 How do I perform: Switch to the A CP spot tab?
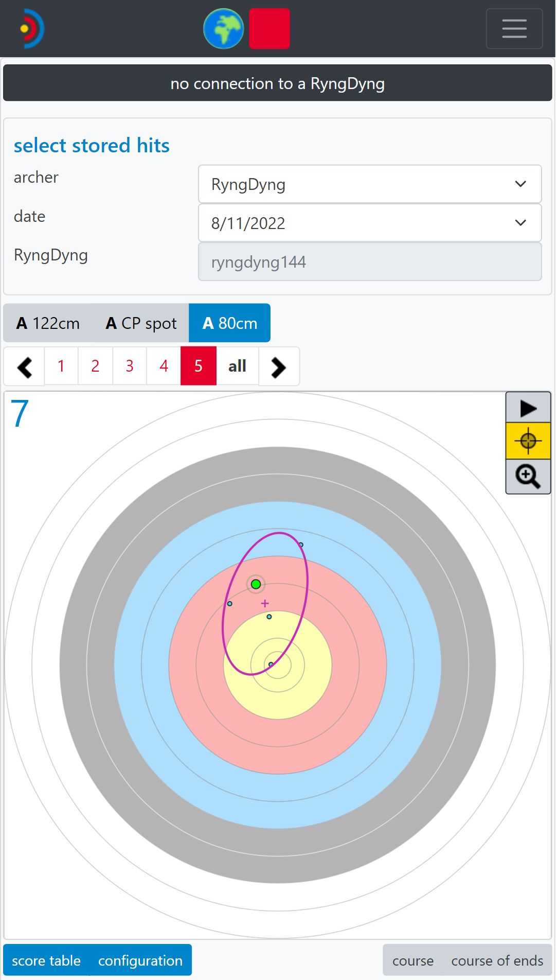pos(141,323)
